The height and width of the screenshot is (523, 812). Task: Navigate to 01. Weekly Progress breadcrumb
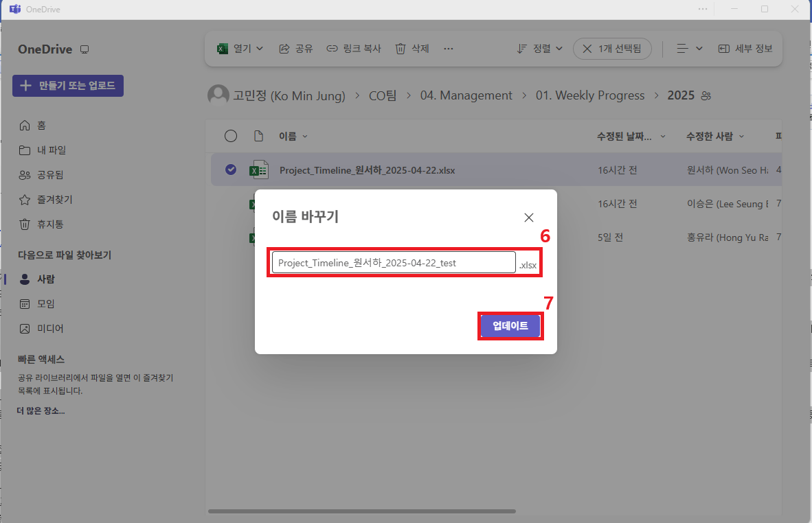[590, 95]
